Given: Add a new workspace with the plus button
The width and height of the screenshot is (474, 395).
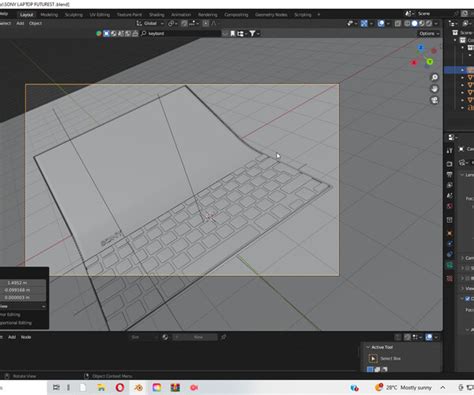Looking at the screenshot, I should pyautogui.click(x=319, y=15).
